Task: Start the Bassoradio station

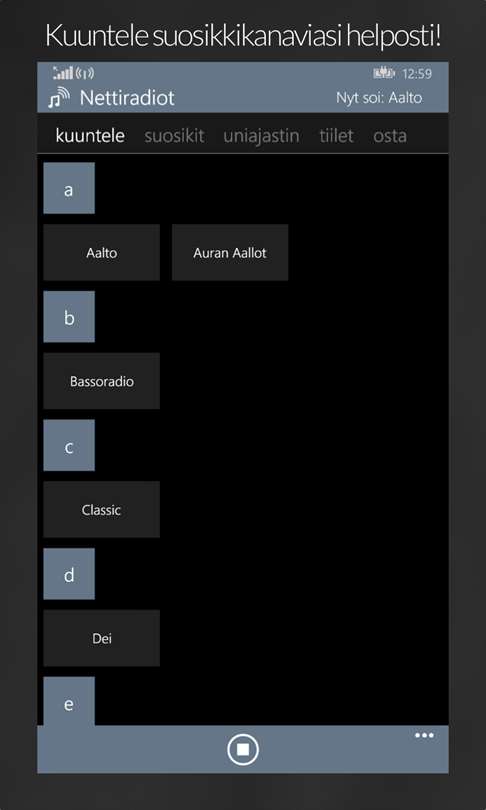Action: 102,381
